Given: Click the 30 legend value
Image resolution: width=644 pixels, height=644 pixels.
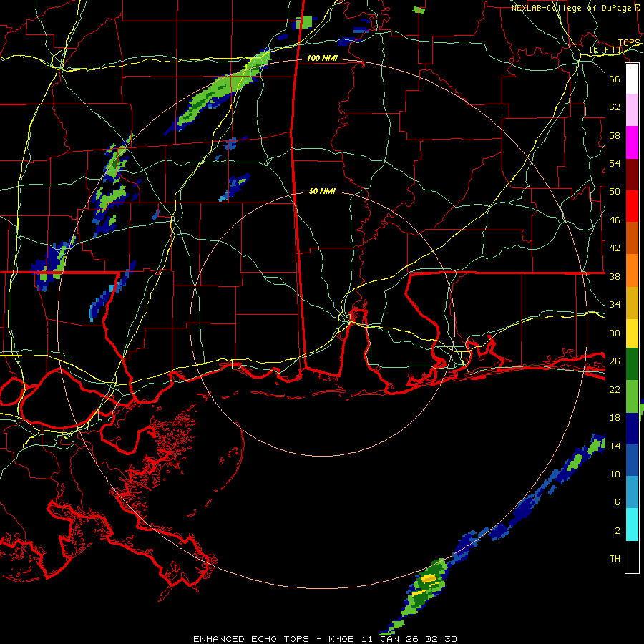Looking at the screenshot, I should [615, 333].
